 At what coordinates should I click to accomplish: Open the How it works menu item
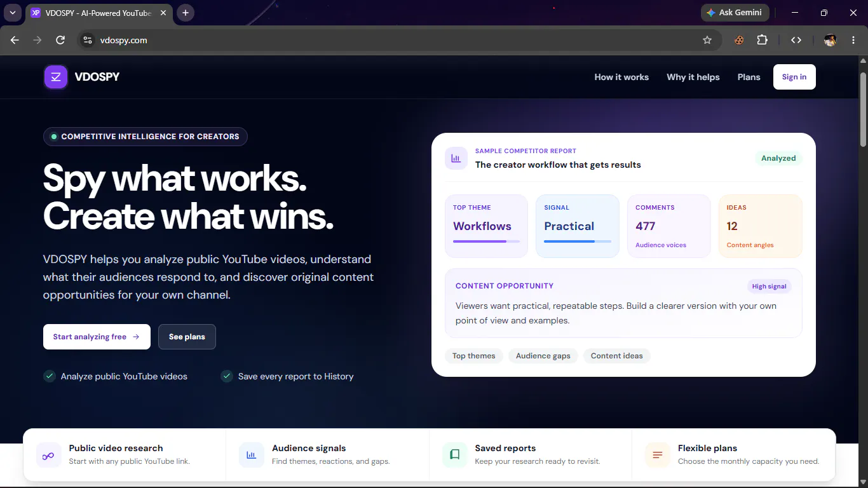point(621,77)
